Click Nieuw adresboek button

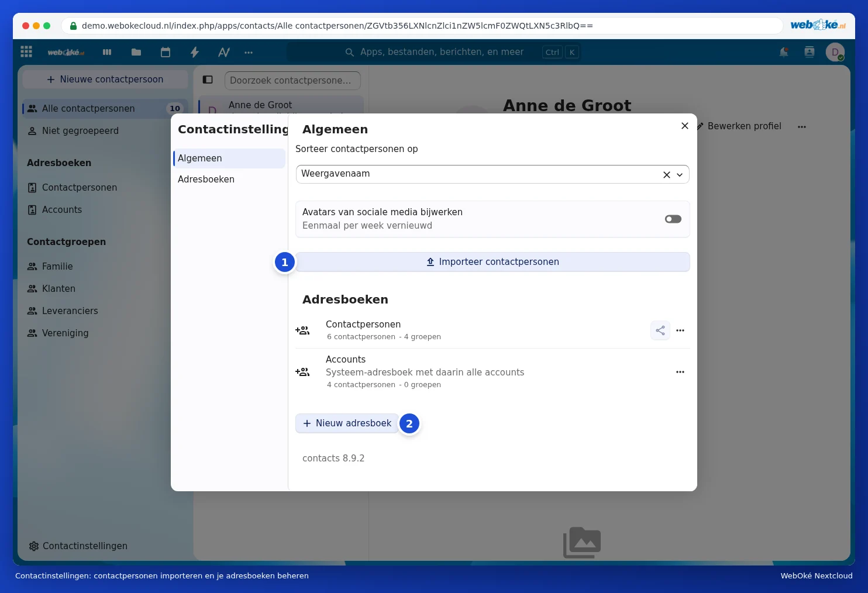click(x=347, y=423)
